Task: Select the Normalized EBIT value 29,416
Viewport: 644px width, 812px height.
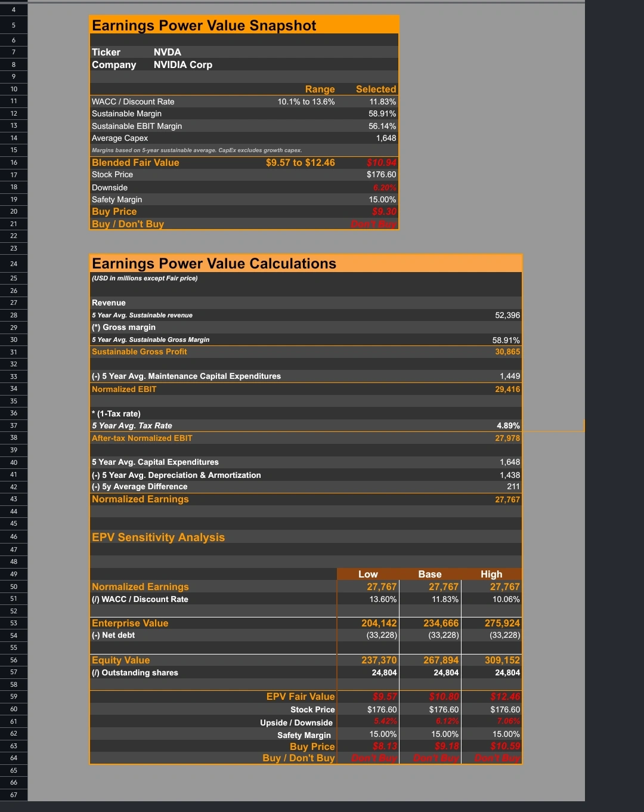Action: coord(507,390)
